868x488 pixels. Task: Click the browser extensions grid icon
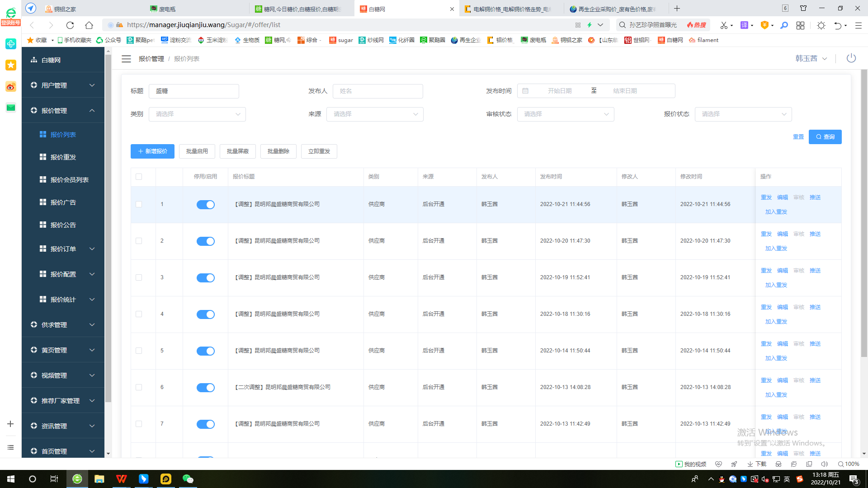coord(800,25)
